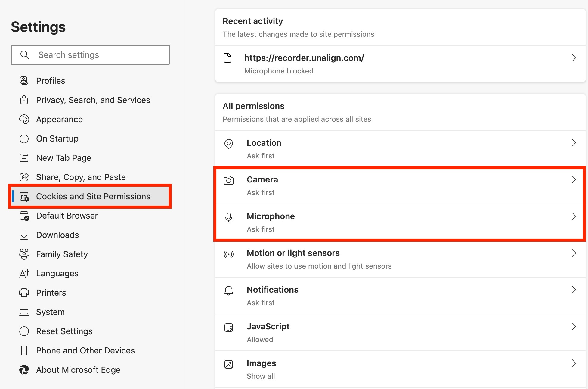This screenshot has height=389, width=588.
Task: Expand the Microphone permission chevron
Action: (x=574, y=216)
